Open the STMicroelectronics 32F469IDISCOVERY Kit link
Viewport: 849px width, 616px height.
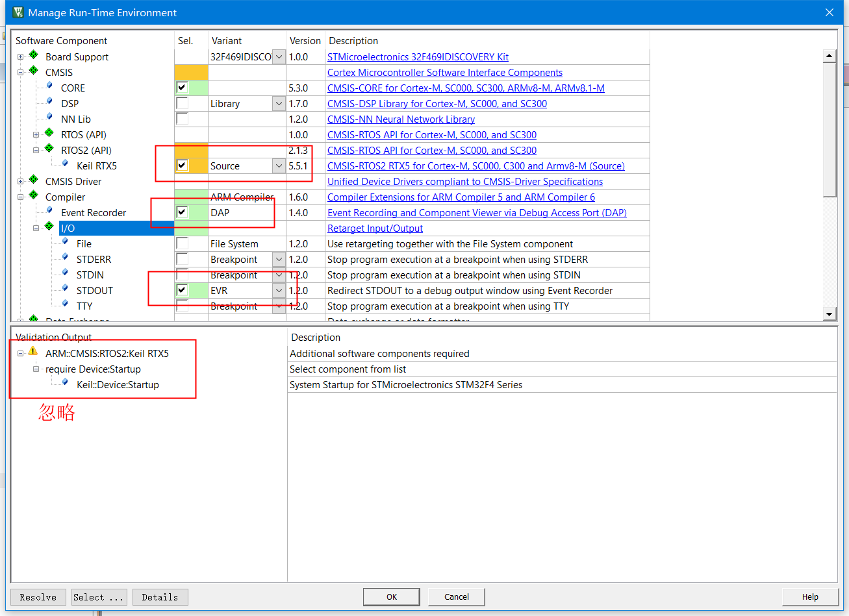(418, 57)
